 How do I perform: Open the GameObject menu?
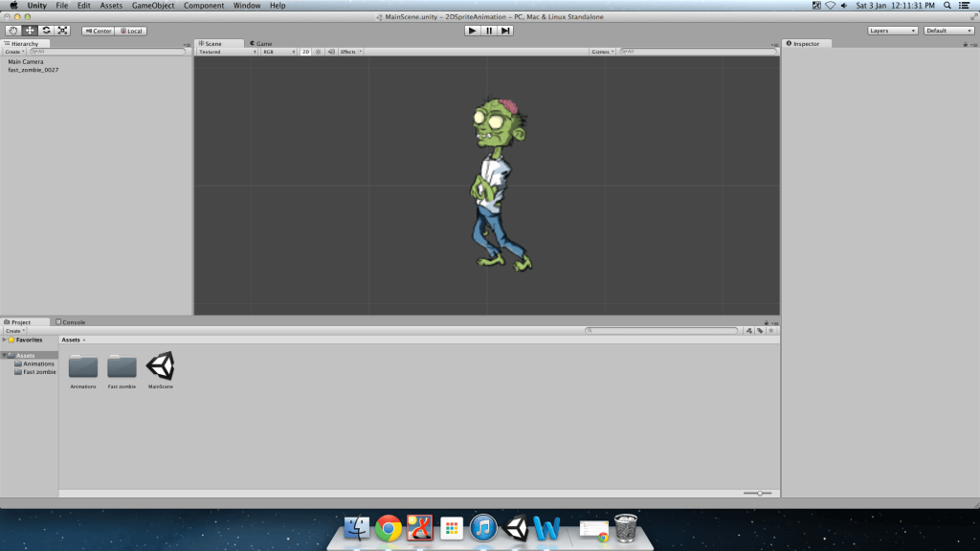tap(153, 6)
